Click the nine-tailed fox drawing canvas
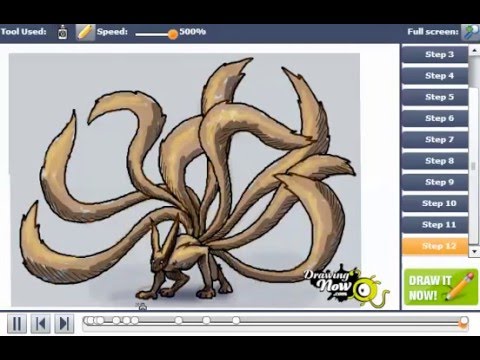This screenshot has width=480, height=360. 184,180
